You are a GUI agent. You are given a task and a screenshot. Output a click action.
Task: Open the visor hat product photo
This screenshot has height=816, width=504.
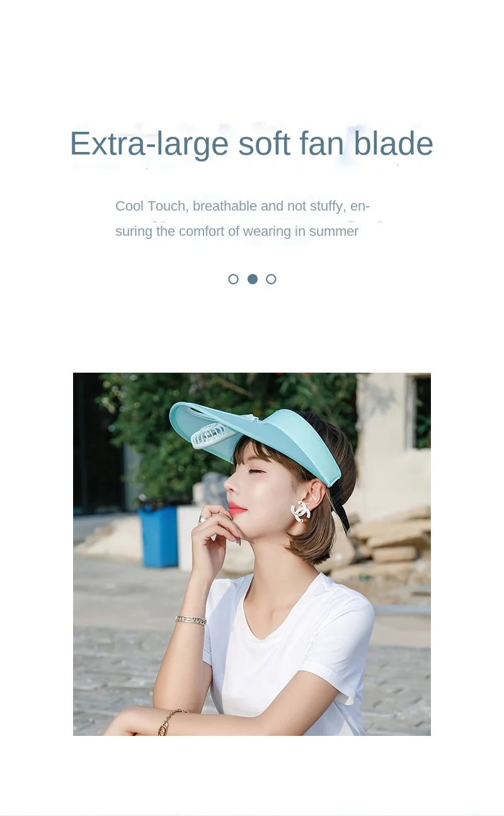click(x=252, y=554)
